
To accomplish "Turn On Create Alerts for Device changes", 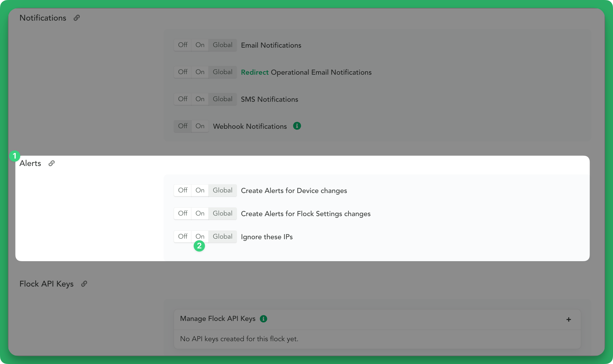I will [x=200, y=190].
